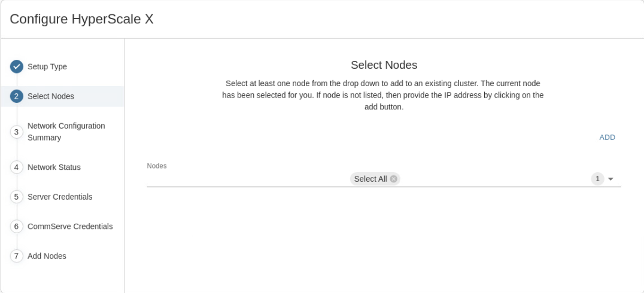
Task: Switch to the Network Status step
Action: (54, 167)
